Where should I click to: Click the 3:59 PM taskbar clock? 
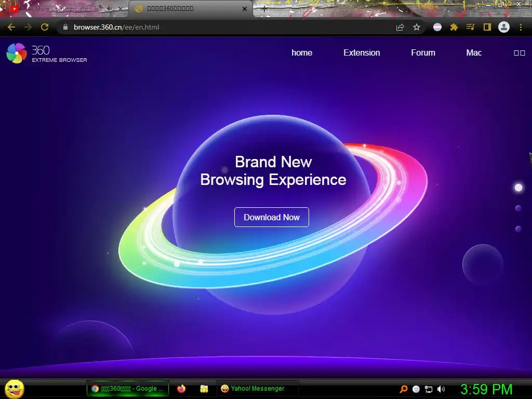pos(486,389)
